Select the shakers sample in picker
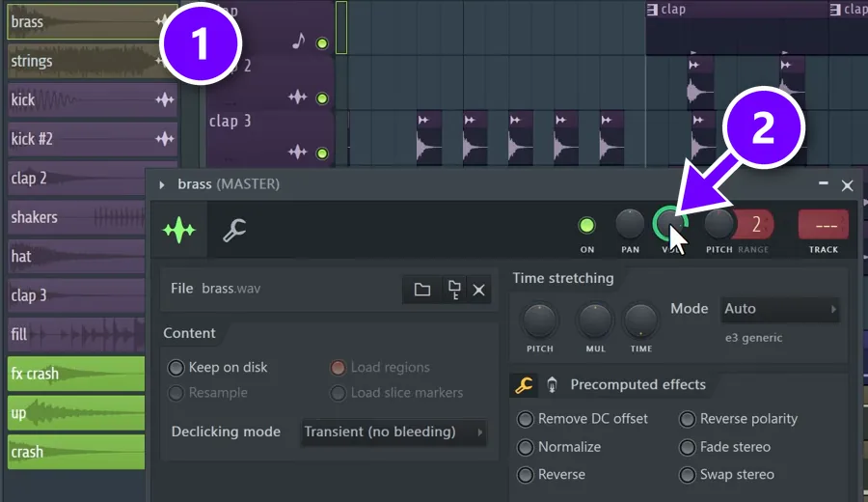Screen dimensions: 868x502 (76, 217)
